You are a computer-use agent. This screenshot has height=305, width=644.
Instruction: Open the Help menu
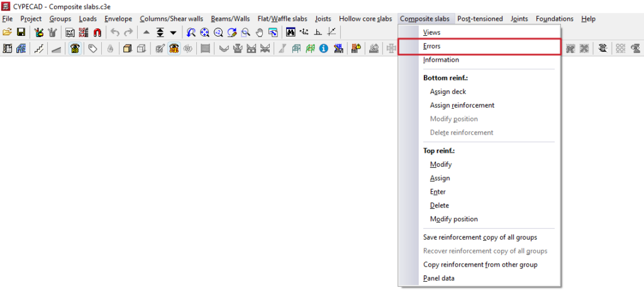589,19
